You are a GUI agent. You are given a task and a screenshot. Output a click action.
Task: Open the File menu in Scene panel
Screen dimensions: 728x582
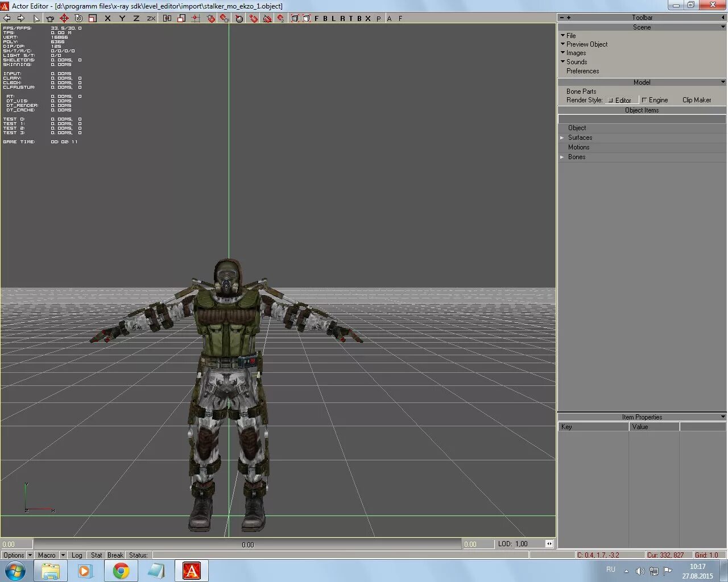[x=571, y=35]
